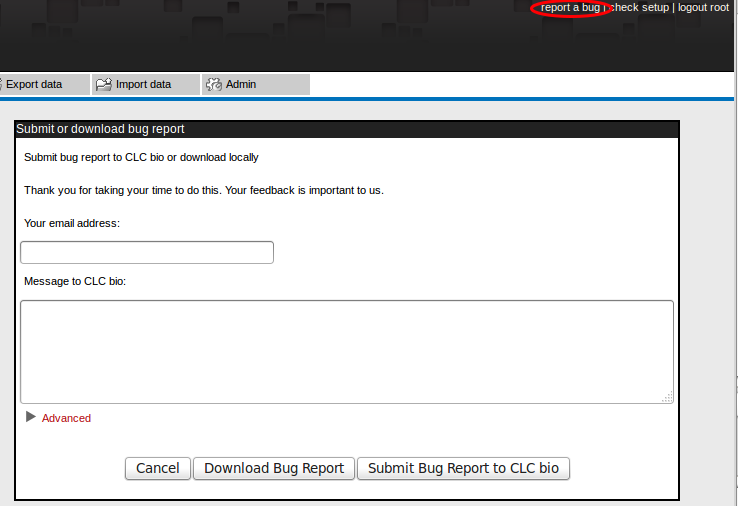Viewport: 738px width, 506px height.
Task: Open the Import data tab
Action: (143, 85)
